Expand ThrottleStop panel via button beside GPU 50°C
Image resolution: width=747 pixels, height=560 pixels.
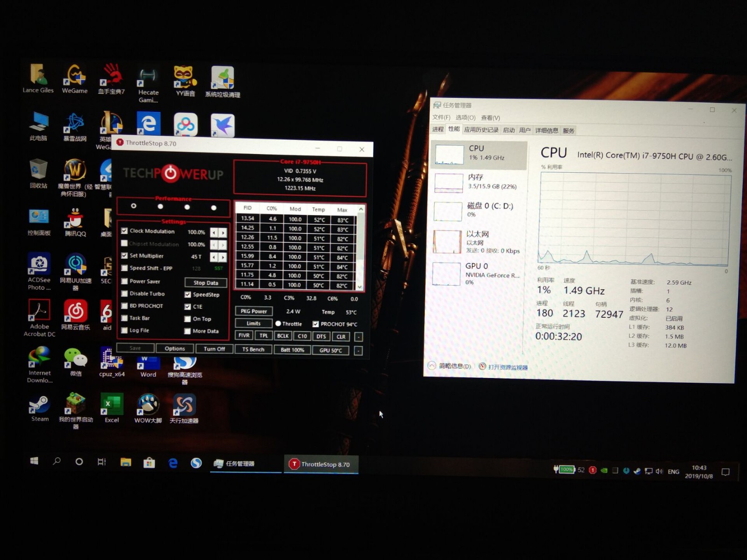pyautogui.click(x=359, y=350)
